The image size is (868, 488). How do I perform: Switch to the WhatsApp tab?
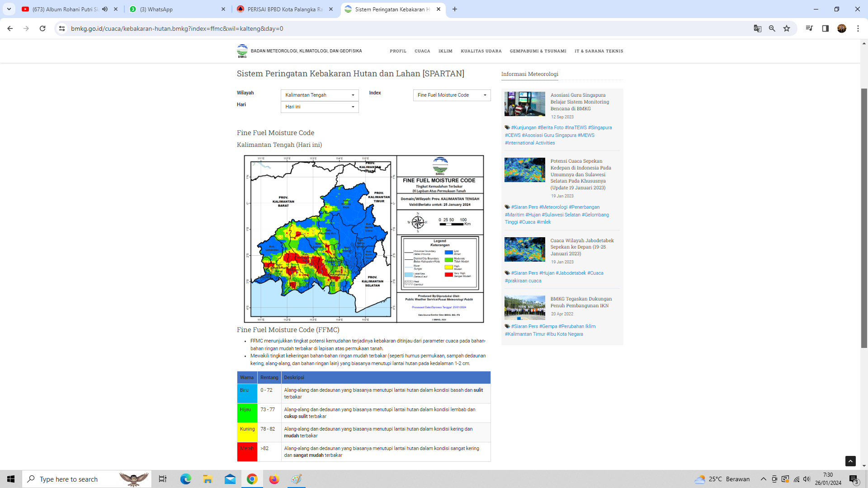coord(176,9)
